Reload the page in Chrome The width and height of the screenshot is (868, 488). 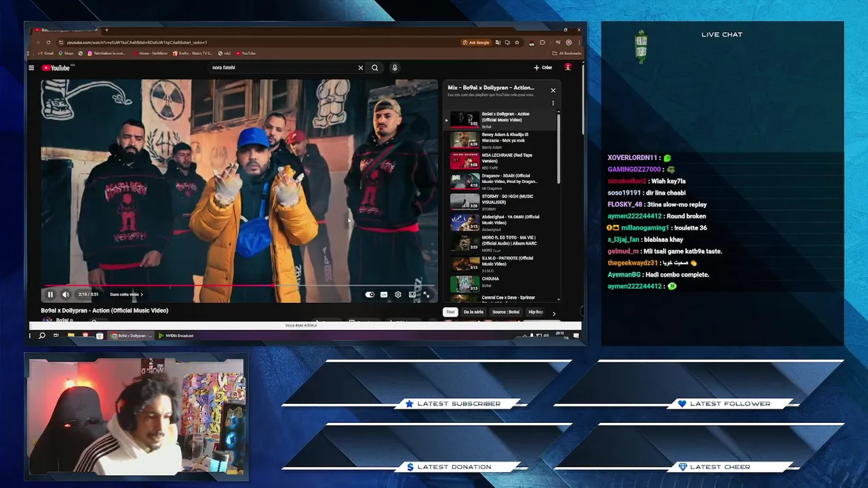click(x=48, y=42)
